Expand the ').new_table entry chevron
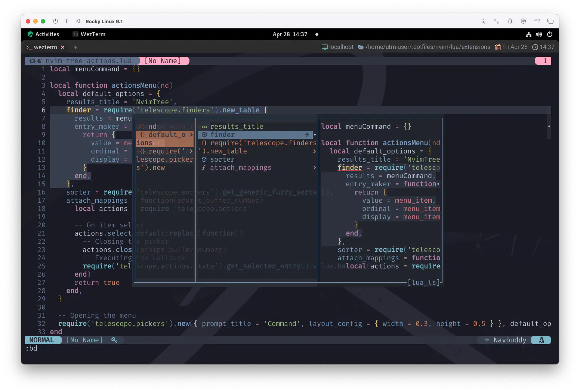The width and height of the screenshot is (580, 392). click(314, 151)
